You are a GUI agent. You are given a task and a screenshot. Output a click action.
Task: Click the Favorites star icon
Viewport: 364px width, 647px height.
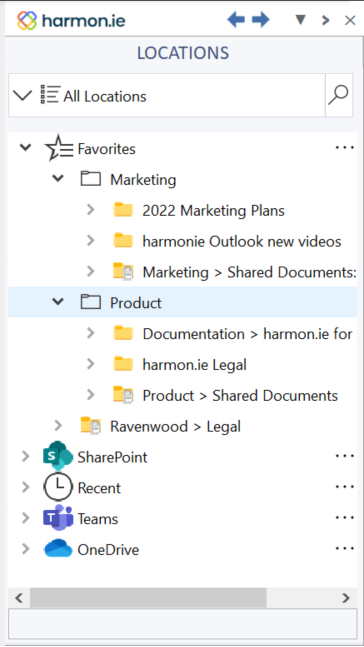pos(59,148)
